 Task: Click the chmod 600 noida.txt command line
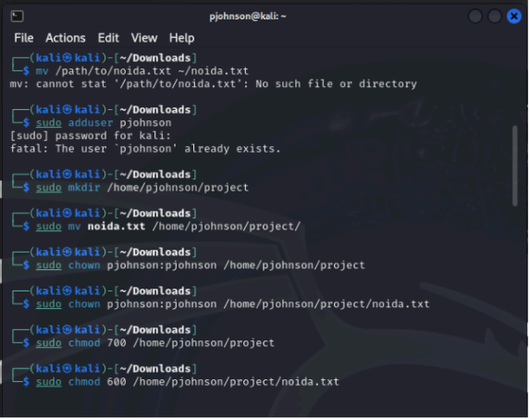point(188,382)
